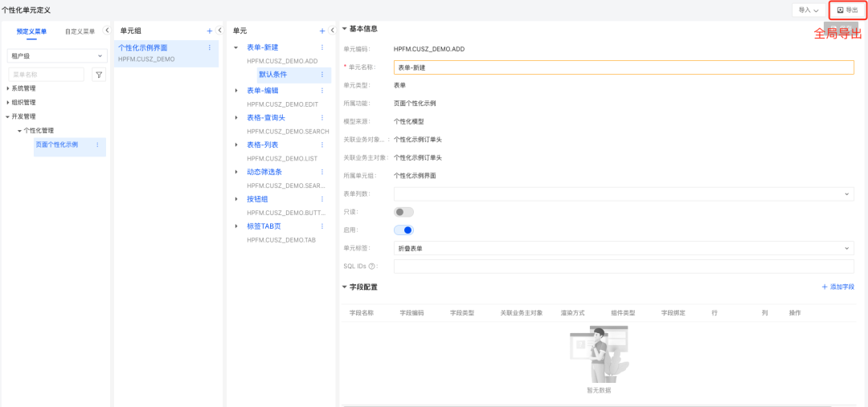Click the filter funnel icon beside 菜单名称
Viewport: 868px width, 407px height.
point(99,75)
